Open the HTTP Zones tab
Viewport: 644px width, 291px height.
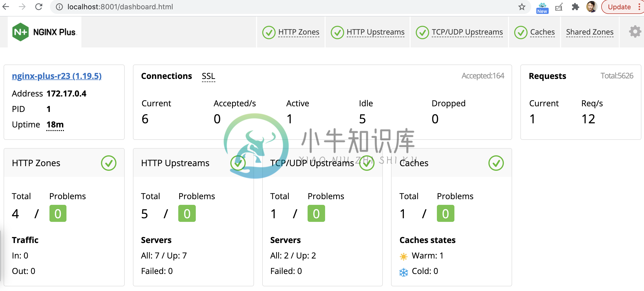tap(299, 32)
